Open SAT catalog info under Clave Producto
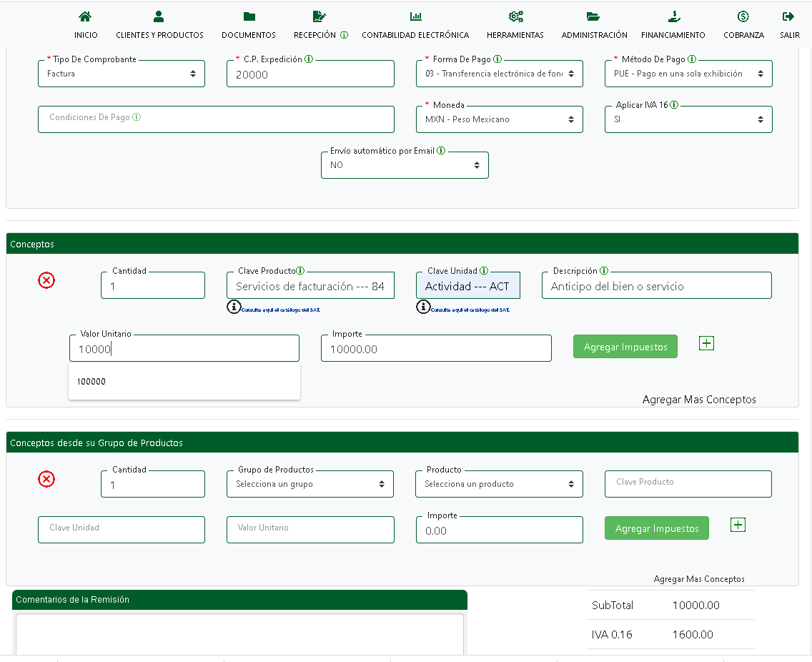The width and height of the screenshot is (812, 662). 234,307
